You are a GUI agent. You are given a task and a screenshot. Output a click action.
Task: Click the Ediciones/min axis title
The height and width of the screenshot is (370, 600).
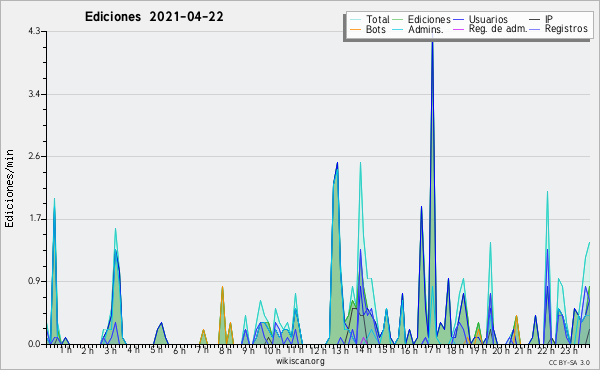click(9, 188)
